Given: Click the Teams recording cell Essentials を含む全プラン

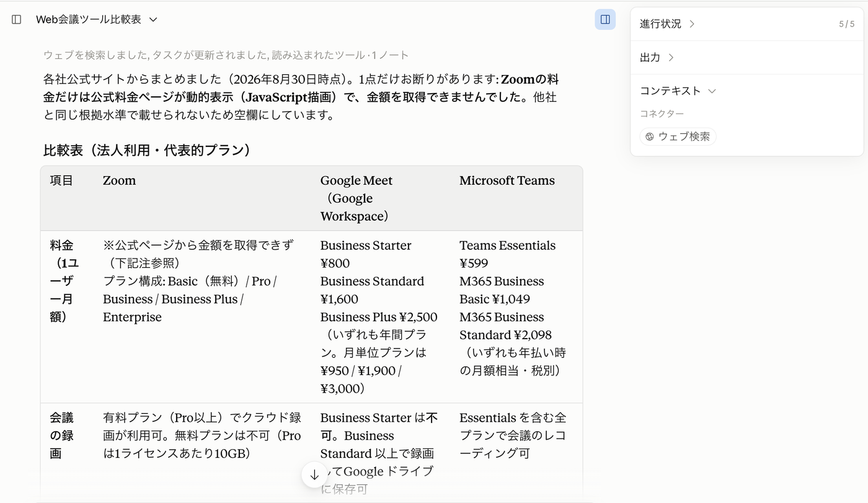Looking at the screenshot, I should click(513, 435).
